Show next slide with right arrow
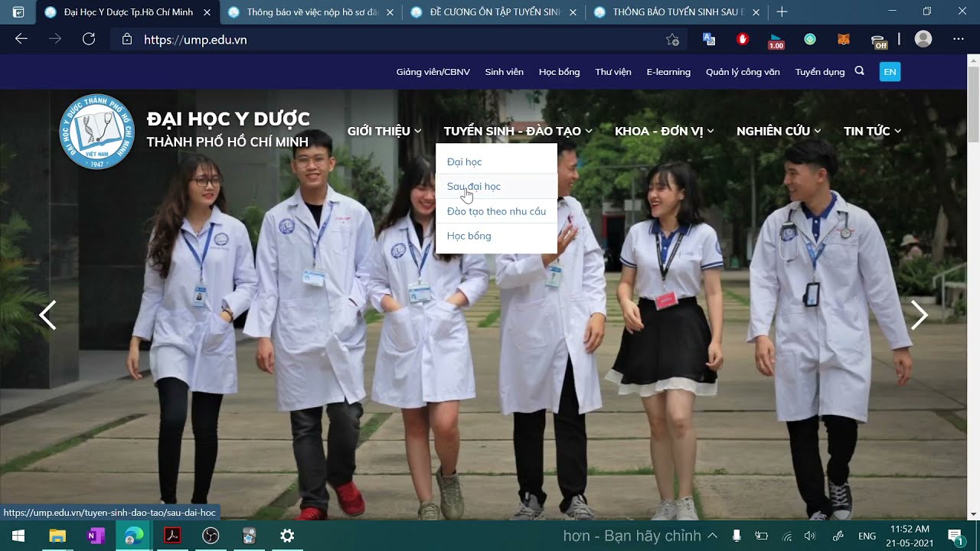 pos(920,315)
